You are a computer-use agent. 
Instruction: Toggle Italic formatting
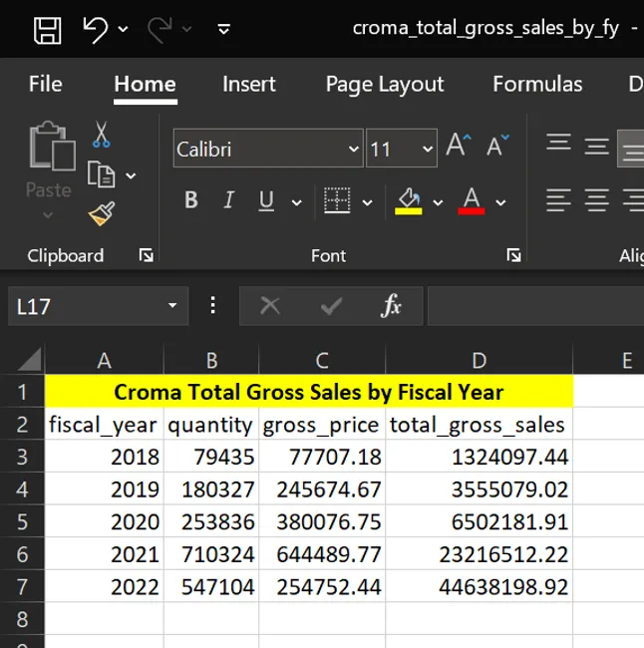tap(228, 201)
